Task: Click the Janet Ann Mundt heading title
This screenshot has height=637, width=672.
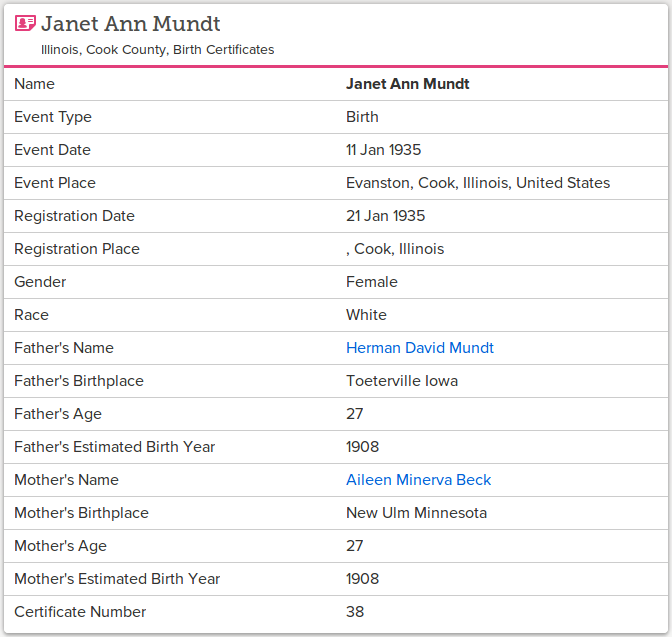Action: pos(131,24)
